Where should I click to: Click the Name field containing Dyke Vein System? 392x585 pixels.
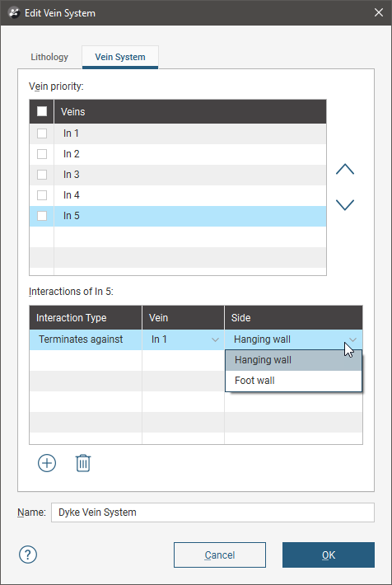[212, 512]
